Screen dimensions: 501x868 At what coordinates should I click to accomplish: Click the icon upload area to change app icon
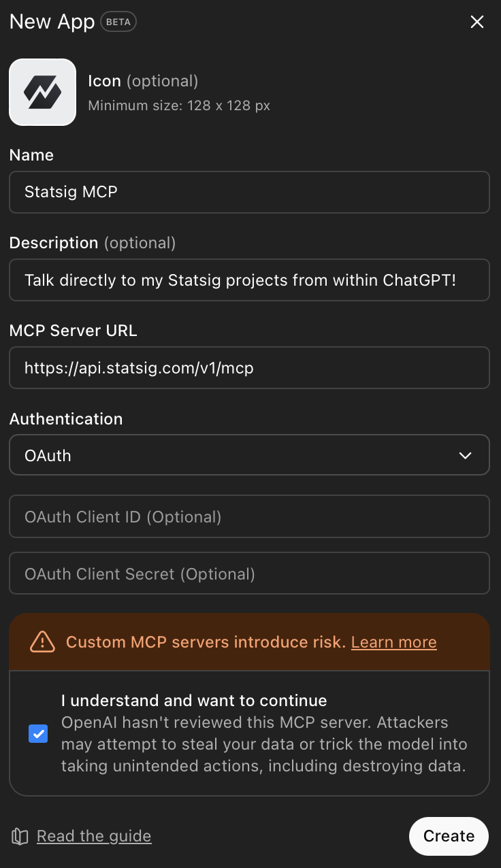tap(42, 92)
